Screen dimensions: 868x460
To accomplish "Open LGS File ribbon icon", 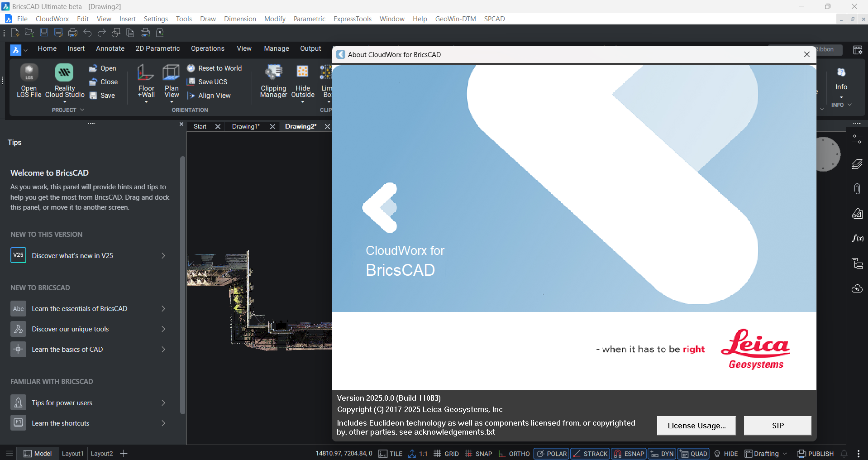I will (29, 81).
